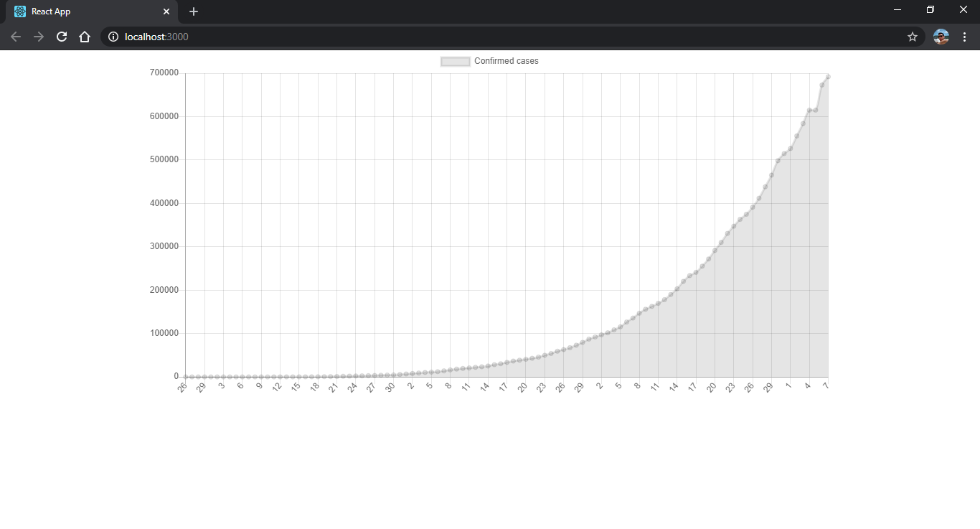Click the 200000 y-axis label
The width and height of the screenshot is (980, 529).
[164, 290]
